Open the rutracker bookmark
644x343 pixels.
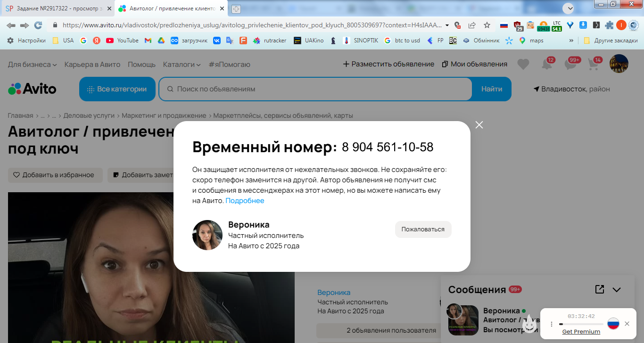coord(270,41)
